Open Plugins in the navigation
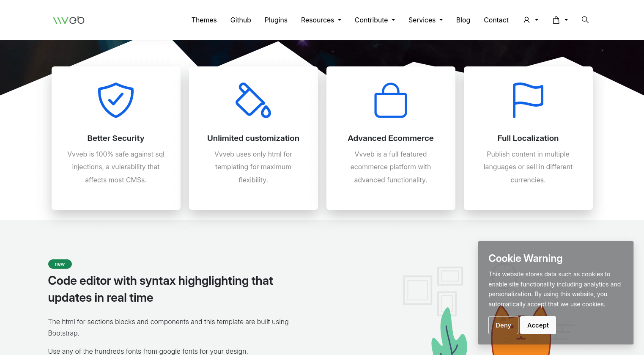Image resolution: width=644 pixels, height=355 pixels. coord(276,20)
